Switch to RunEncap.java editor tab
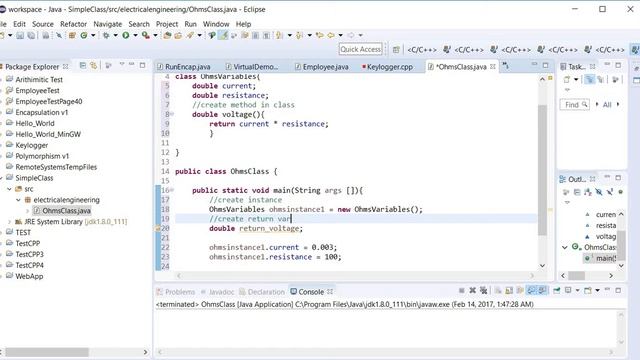 [x=184, y=67]
